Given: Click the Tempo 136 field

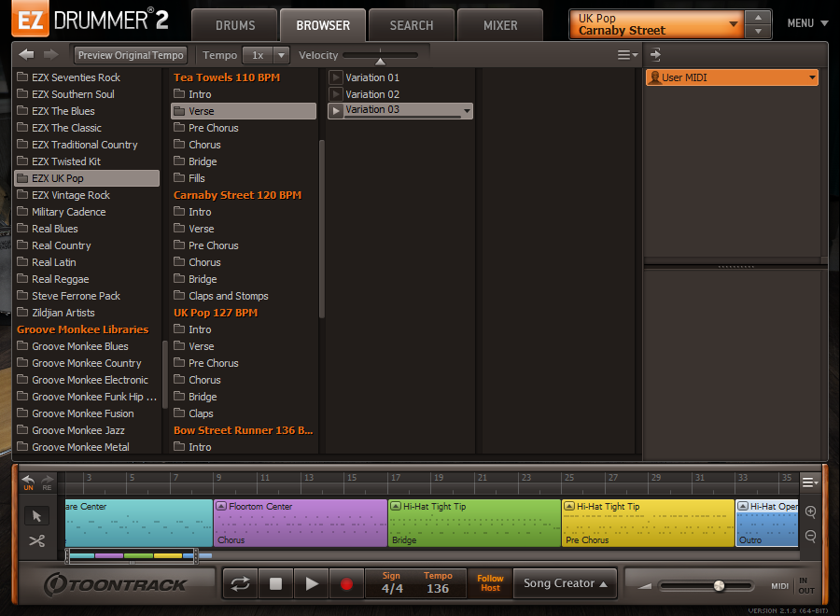Looking at the screenshot, I should pos(438,583).
